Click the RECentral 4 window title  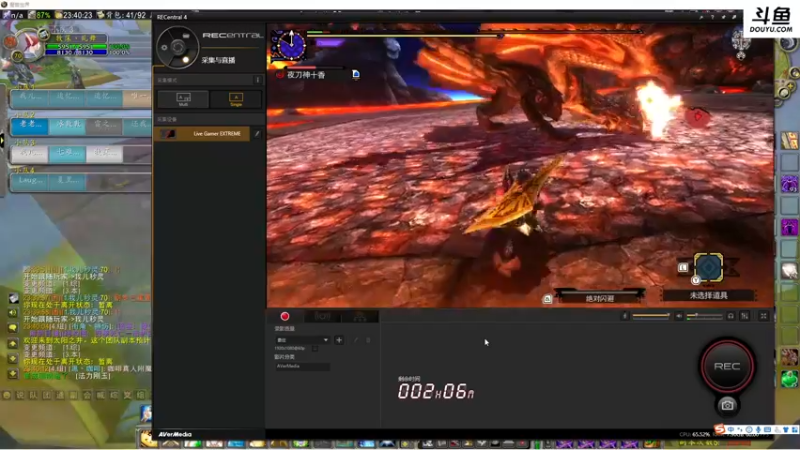tap(172, 17)
